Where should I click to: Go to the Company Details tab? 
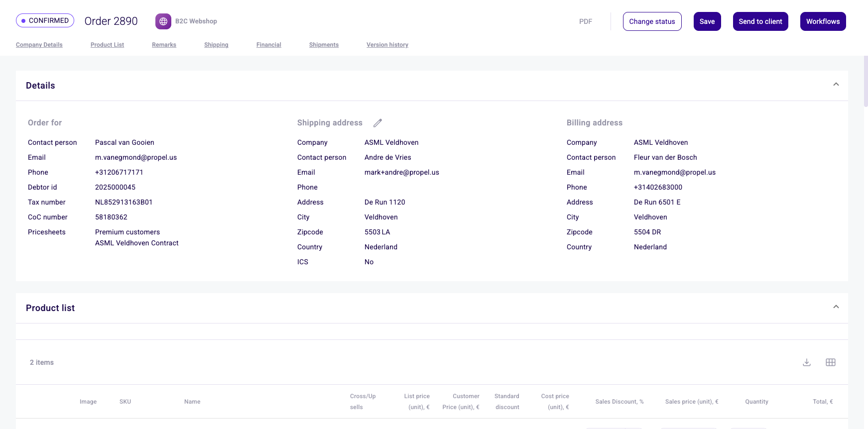click(x=39, y=45)
